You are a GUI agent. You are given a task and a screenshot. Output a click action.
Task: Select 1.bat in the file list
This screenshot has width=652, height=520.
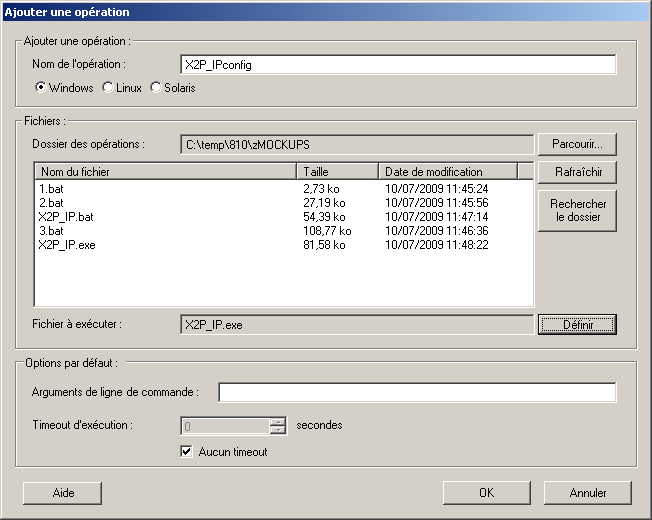click(x=50, y=188)
